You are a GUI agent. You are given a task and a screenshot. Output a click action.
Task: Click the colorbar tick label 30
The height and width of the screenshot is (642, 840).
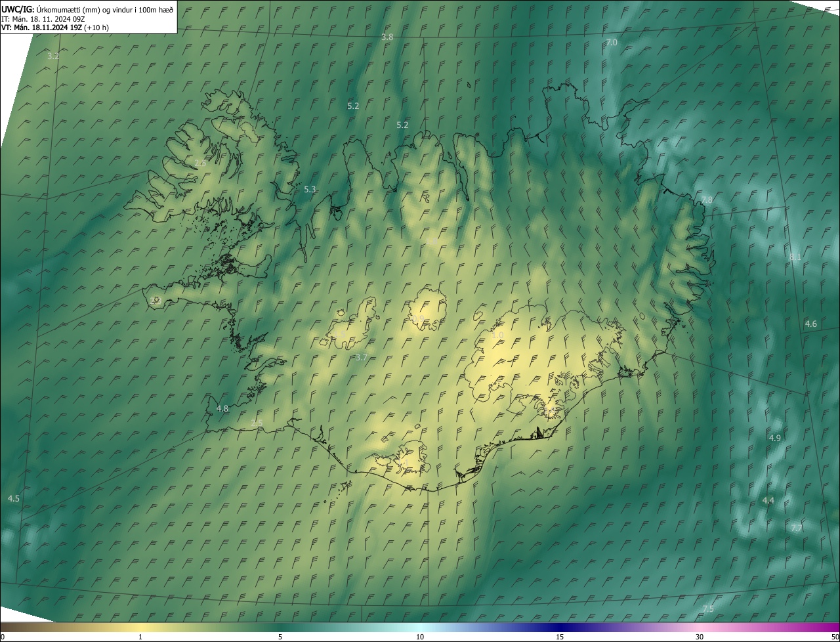pos(700,637)
